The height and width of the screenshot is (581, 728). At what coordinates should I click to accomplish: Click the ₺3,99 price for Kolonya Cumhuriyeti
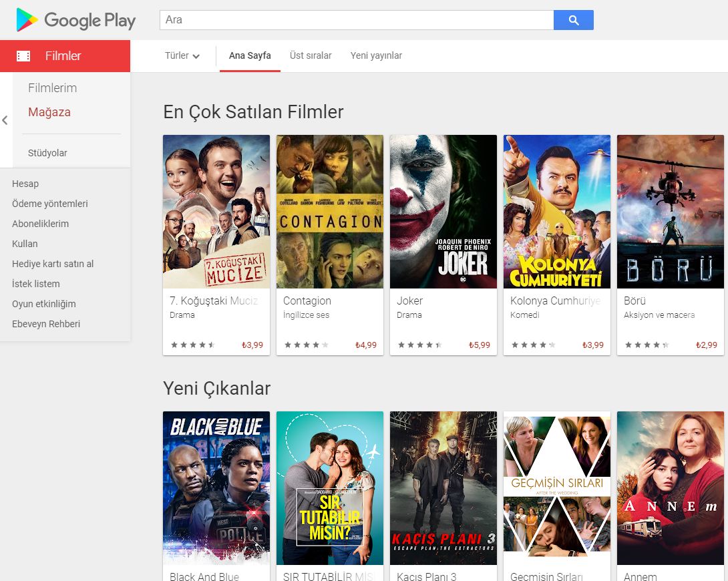coord(593,345)
